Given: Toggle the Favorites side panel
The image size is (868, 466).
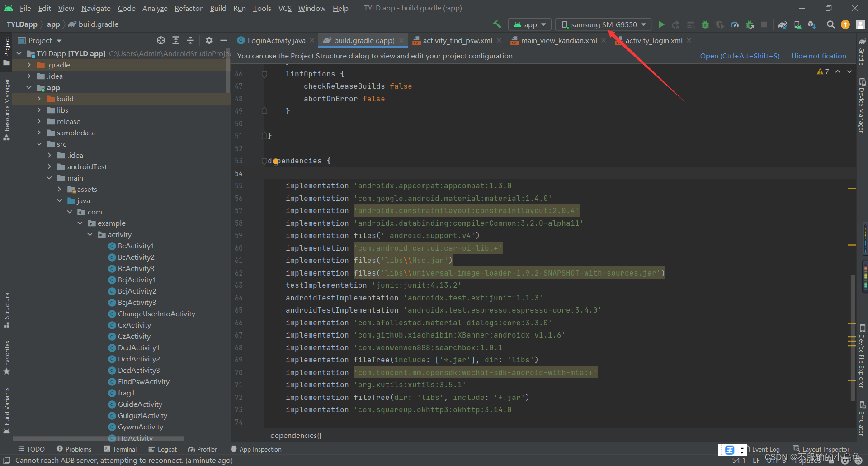Looking at the screenshot, I should [x=6, y=358].
